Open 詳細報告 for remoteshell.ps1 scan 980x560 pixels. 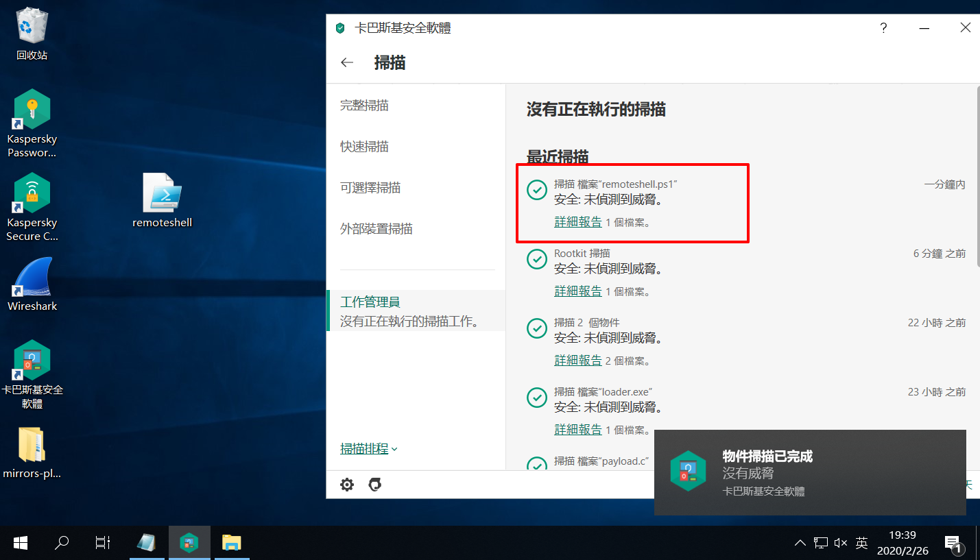click(578, 222)
